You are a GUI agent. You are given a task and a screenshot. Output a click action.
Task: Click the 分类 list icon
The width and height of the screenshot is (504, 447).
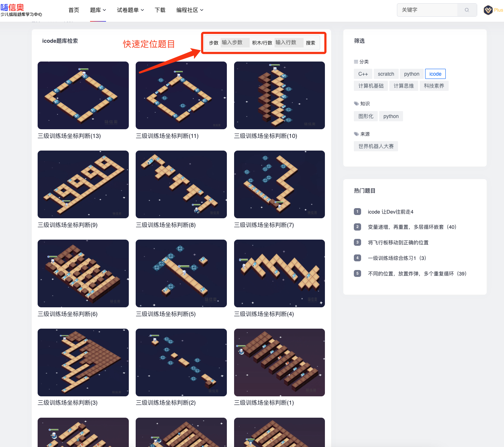[356, 62]
